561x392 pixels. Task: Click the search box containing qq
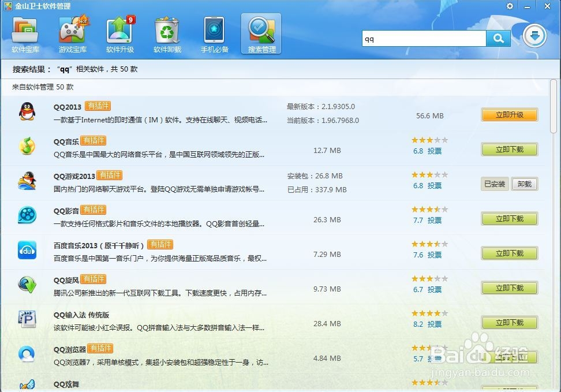[x=424, y=38]
